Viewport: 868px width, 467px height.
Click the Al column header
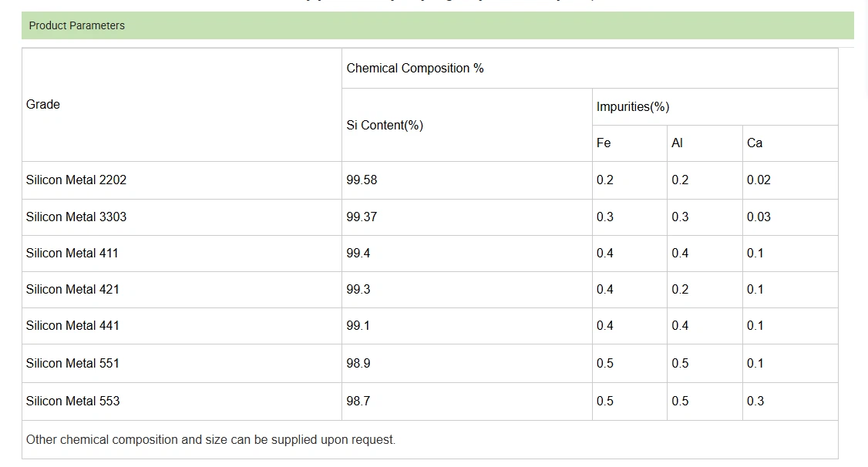[677, 143]
